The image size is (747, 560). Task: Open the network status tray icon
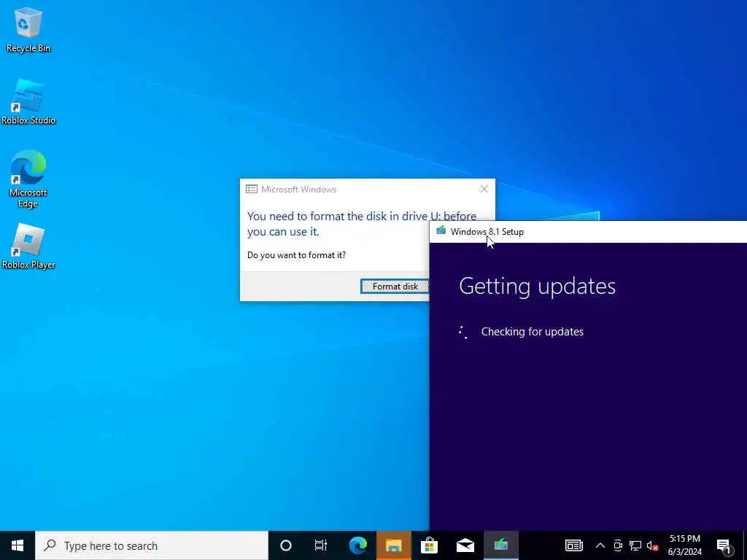635,545
